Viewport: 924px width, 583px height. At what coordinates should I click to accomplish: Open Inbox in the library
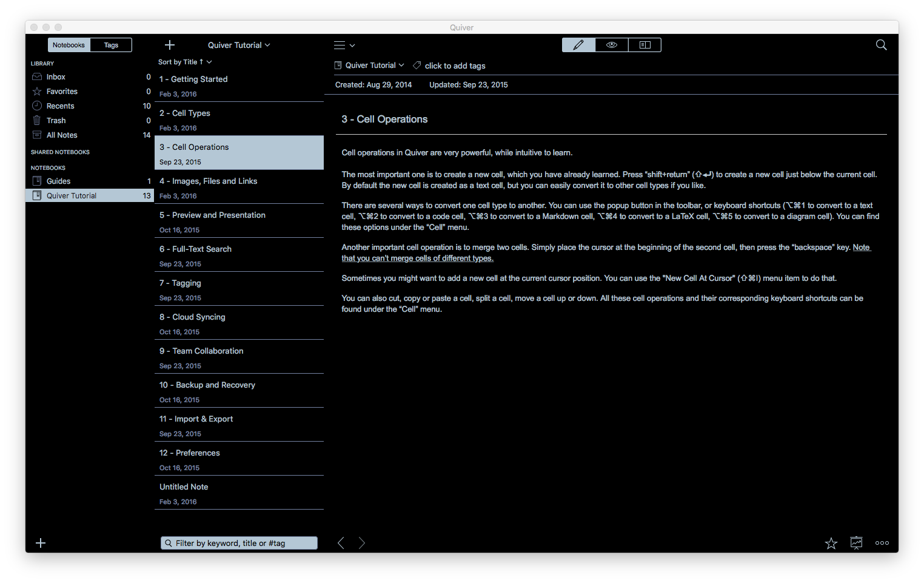click(90, 77)
